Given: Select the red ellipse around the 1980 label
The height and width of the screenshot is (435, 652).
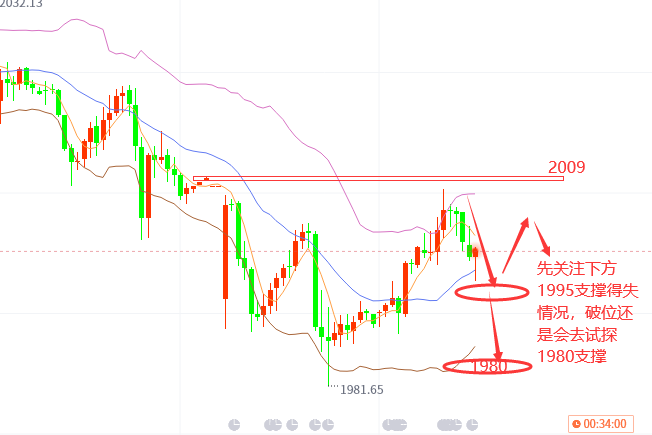Looking at the screenshot, I should point(487,366).
